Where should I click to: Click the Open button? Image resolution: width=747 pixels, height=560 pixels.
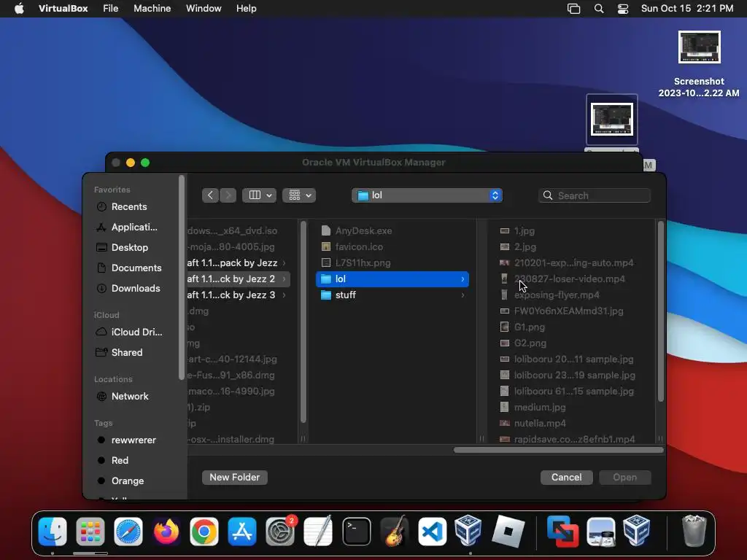point(624,478)
